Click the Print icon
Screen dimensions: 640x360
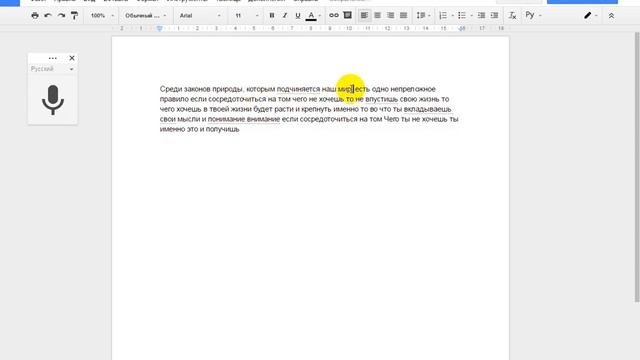35,16
